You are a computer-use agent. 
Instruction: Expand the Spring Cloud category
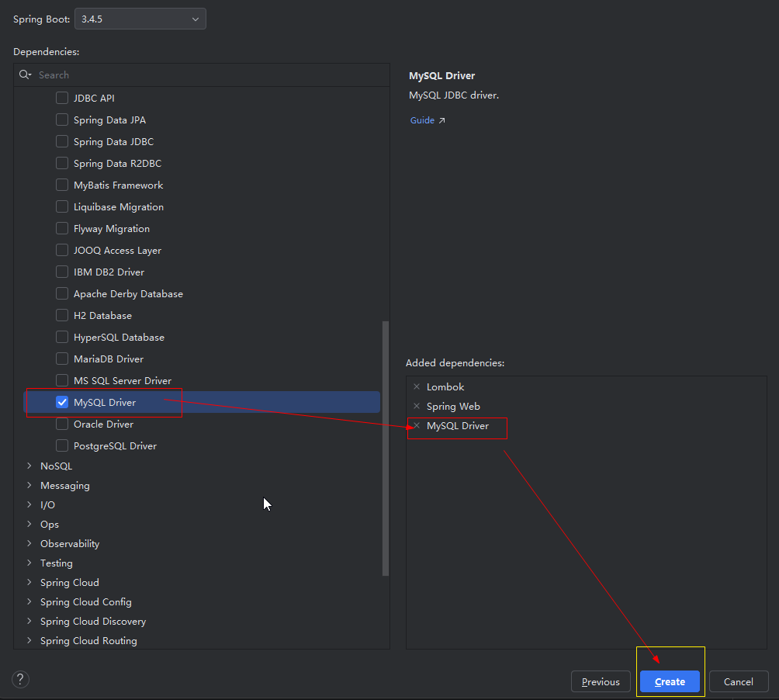[29, 582]
